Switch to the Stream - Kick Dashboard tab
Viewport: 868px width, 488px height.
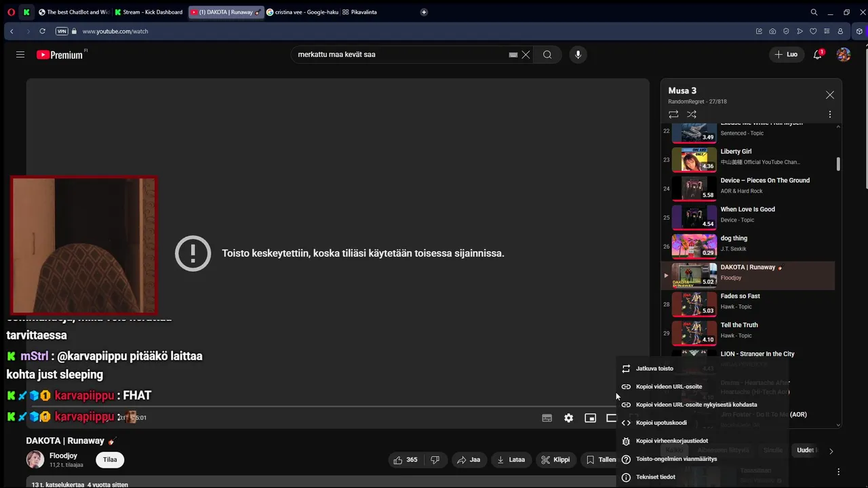[x=150, y=12]
